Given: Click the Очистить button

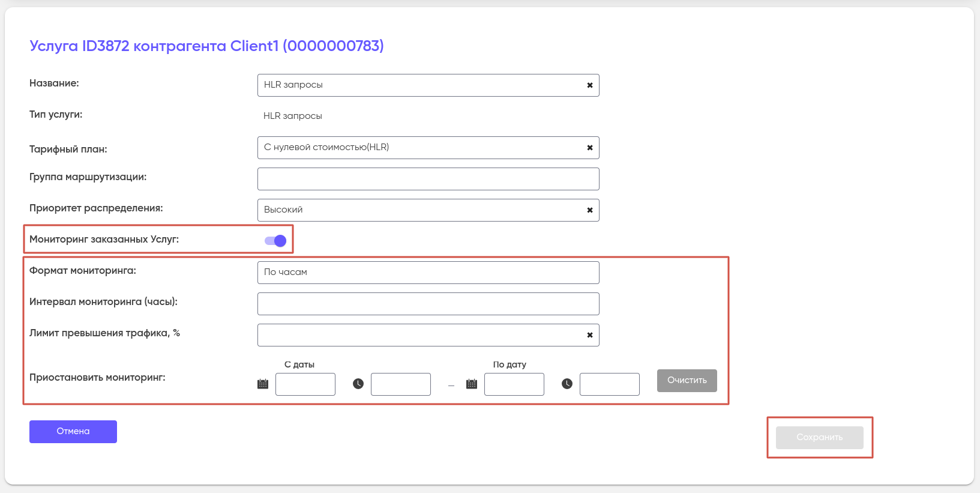Looking at the screenshot, I should [x=687, y=381].
